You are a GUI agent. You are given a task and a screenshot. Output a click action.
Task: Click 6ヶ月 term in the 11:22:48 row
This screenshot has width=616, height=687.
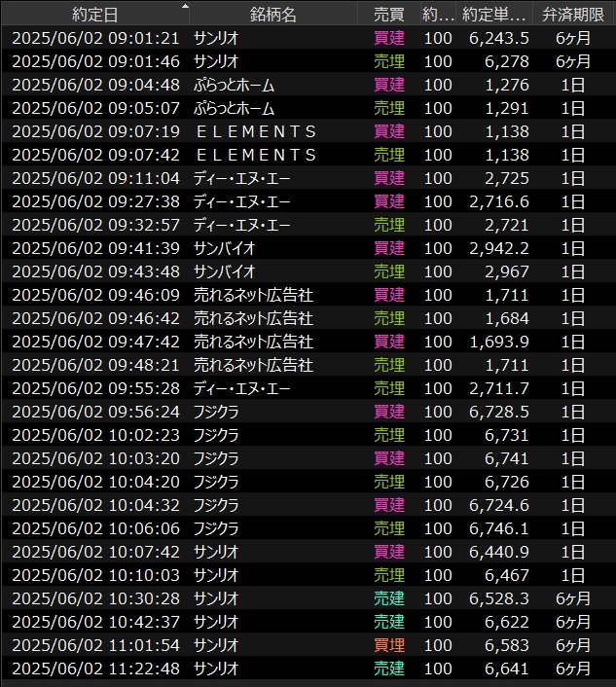click(x=573, y=669)
